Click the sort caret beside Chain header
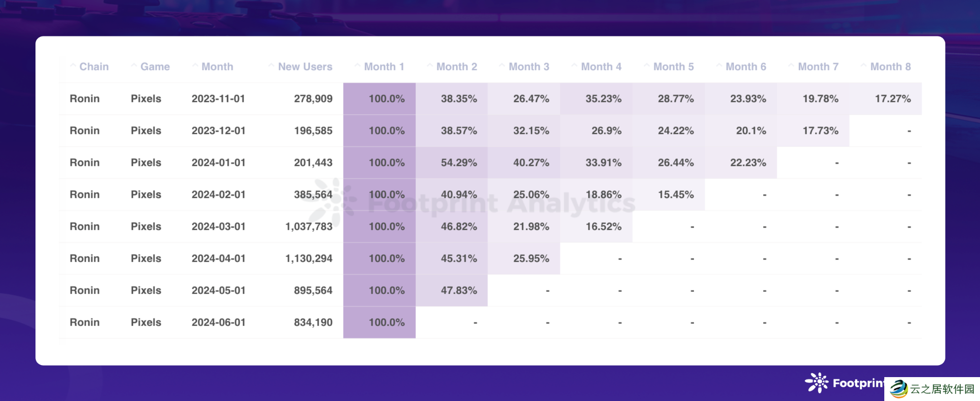Screen dimensions: 980x401 pyautogui.click(x=73, y=65)
